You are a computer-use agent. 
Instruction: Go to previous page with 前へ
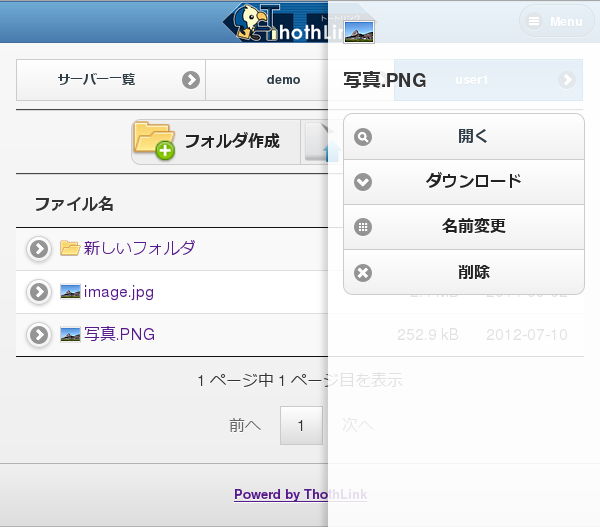pyautogui.click(x=245, y=425)
